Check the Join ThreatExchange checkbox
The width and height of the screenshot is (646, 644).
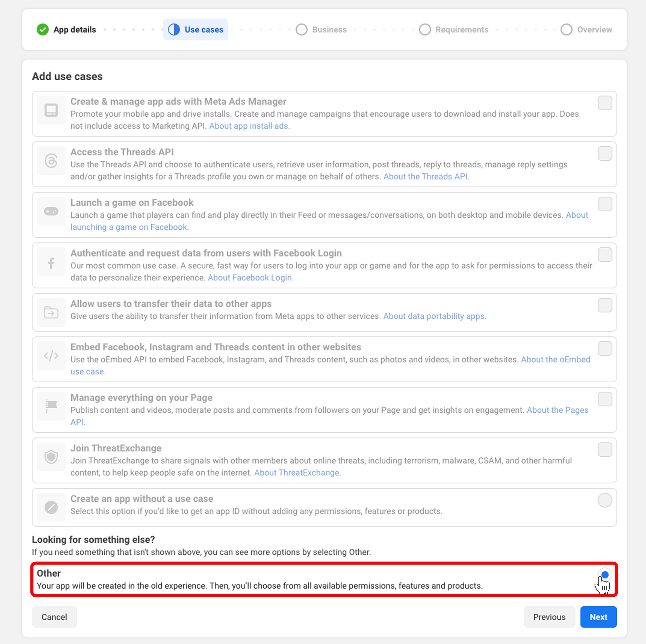coord(605,450)
